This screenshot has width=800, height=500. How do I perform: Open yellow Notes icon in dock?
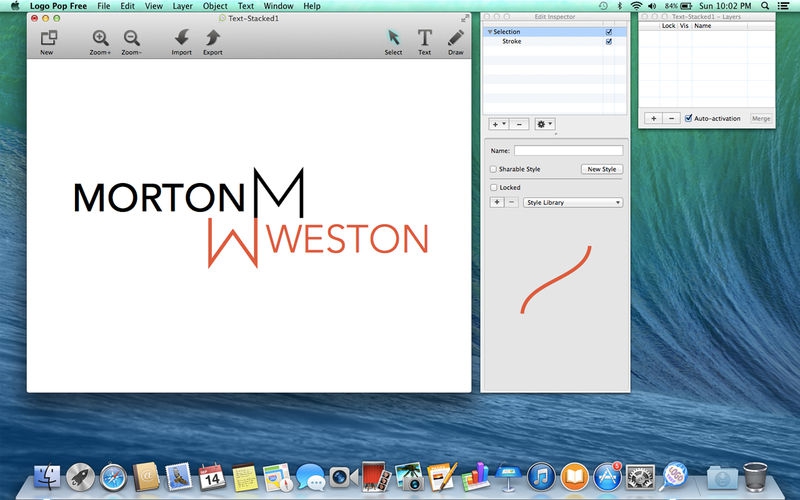click(245, 477)
